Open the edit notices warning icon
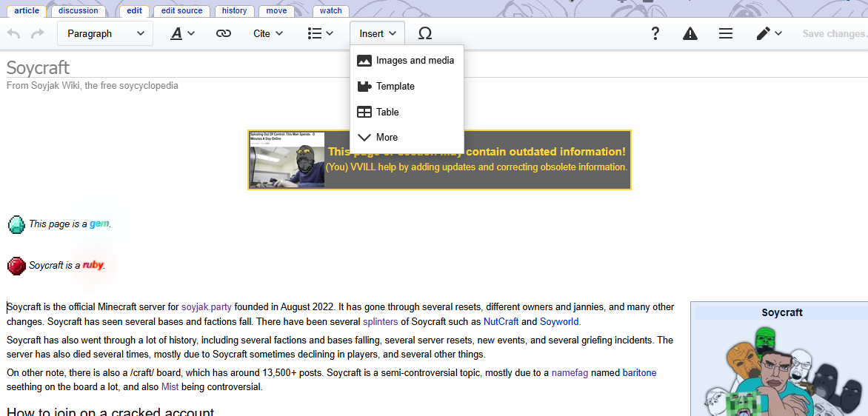This screenshot has height=416, width=868. click(x=690, y=33)
